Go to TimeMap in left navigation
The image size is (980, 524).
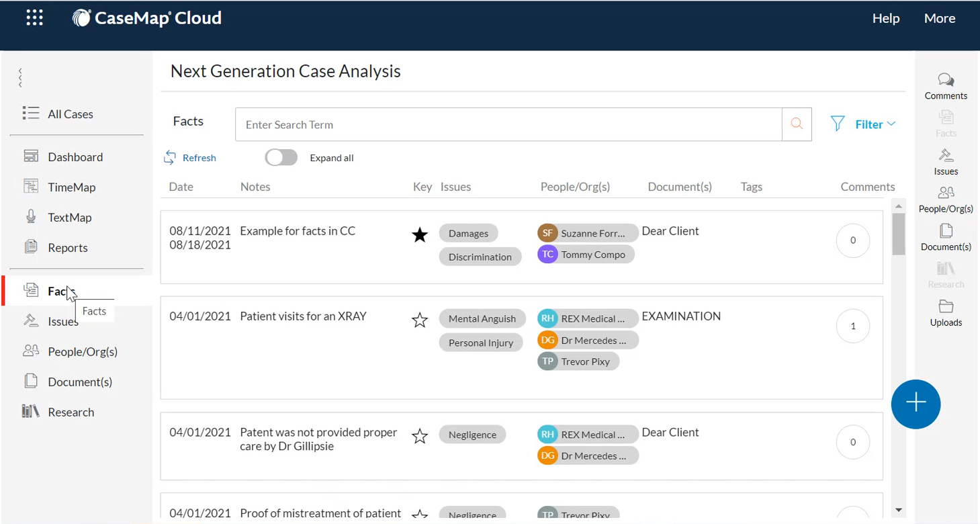click(71, 187)
